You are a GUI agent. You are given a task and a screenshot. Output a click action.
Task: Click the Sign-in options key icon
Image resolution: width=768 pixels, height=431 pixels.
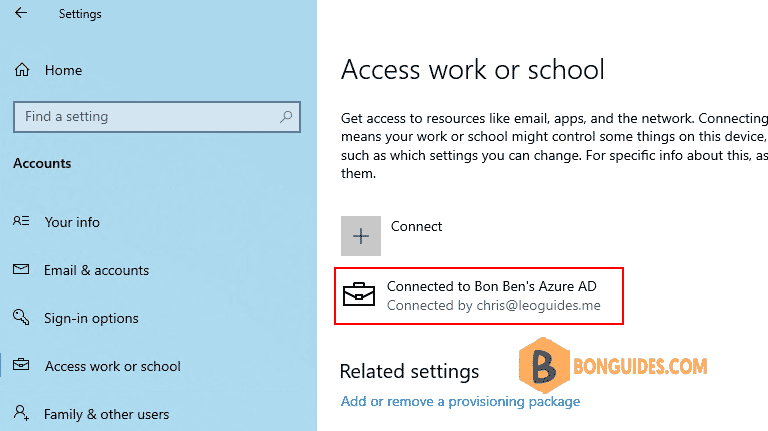pyautogui.click(x=21, y=317)
